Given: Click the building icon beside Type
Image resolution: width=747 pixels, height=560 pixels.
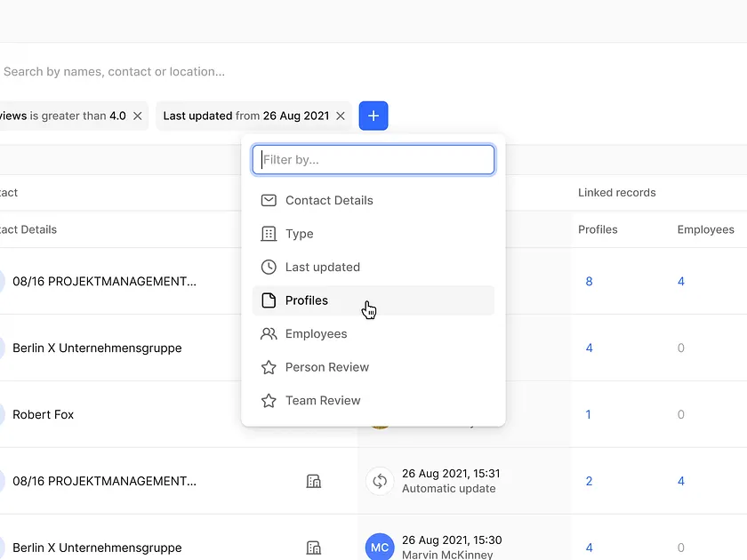Looking at the screenshot, I should [269, 234].
